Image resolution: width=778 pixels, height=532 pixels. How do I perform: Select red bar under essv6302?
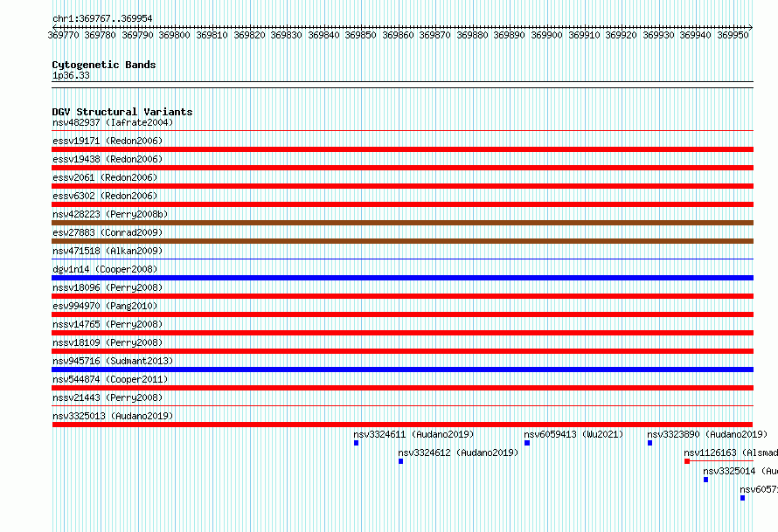coord(402,204)
